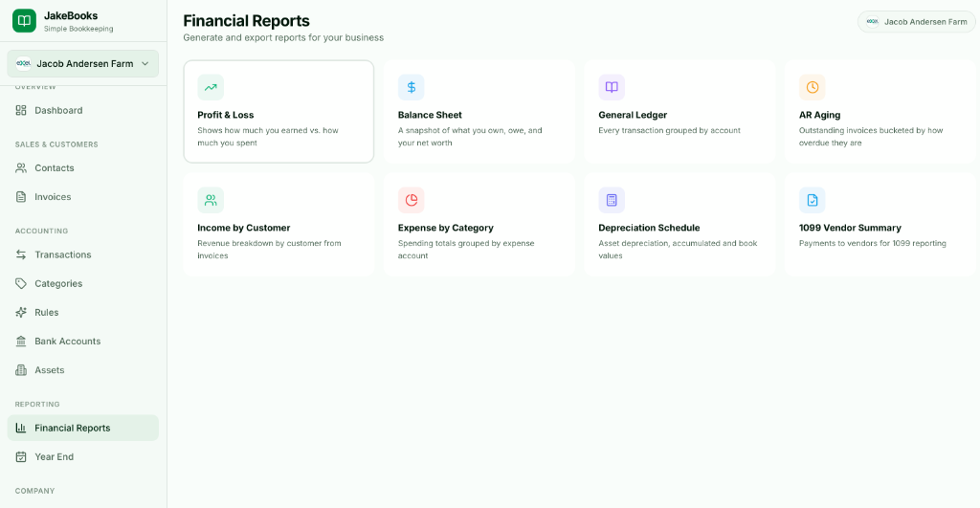Click the ACCOUNTING section label
The height and width of the screenshot is (508, 980).
click(x=41, y=232)
